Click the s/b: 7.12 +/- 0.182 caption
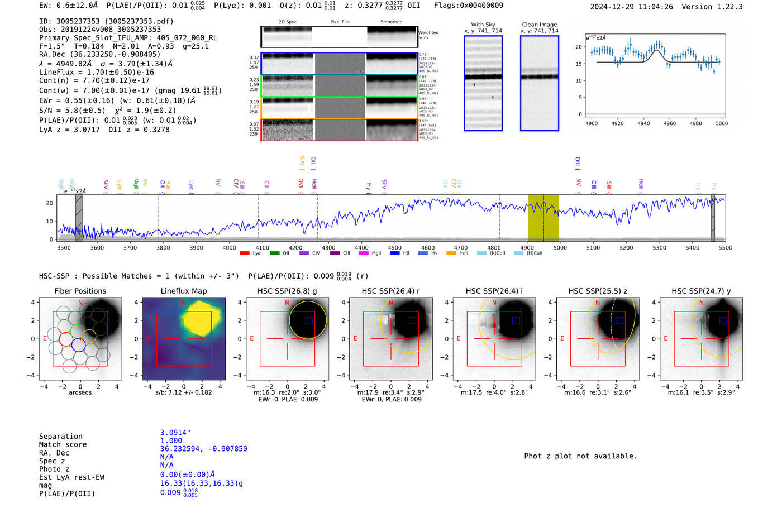 coord(184,392)
